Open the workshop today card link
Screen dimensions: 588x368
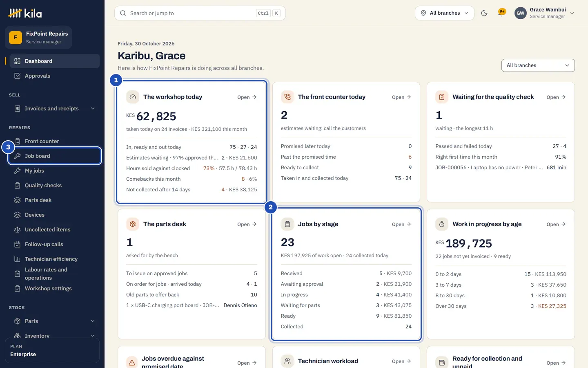click(x=247, y=97)
